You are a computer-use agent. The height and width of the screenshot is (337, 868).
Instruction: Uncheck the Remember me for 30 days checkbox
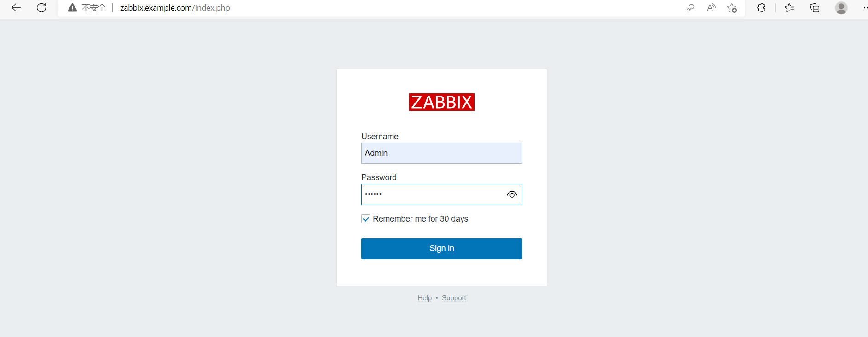(366, 219)
